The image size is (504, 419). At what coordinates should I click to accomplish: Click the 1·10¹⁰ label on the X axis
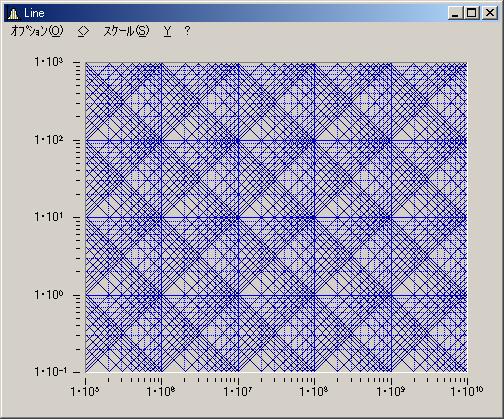(467, 392)
